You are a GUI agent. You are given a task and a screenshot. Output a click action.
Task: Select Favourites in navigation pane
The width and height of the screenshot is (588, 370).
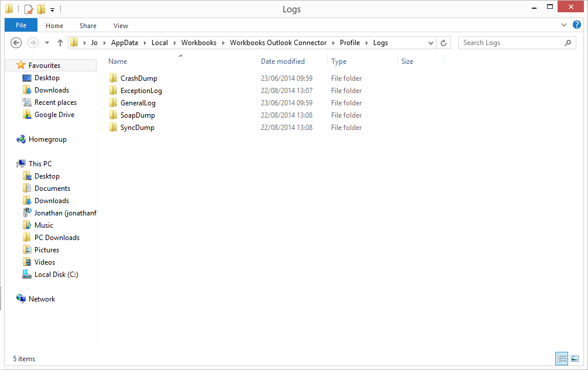click(44, 66)
